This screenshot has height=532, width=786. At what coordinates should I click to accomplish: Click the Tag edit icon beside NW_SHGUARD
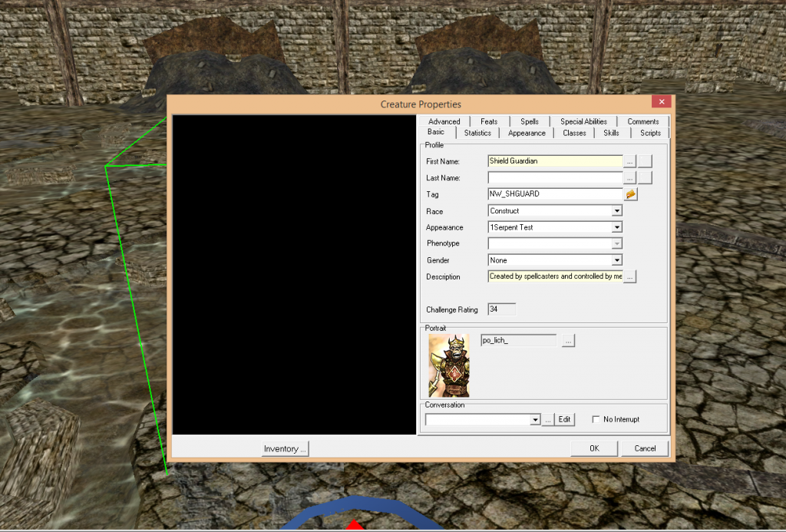[629, 194]
